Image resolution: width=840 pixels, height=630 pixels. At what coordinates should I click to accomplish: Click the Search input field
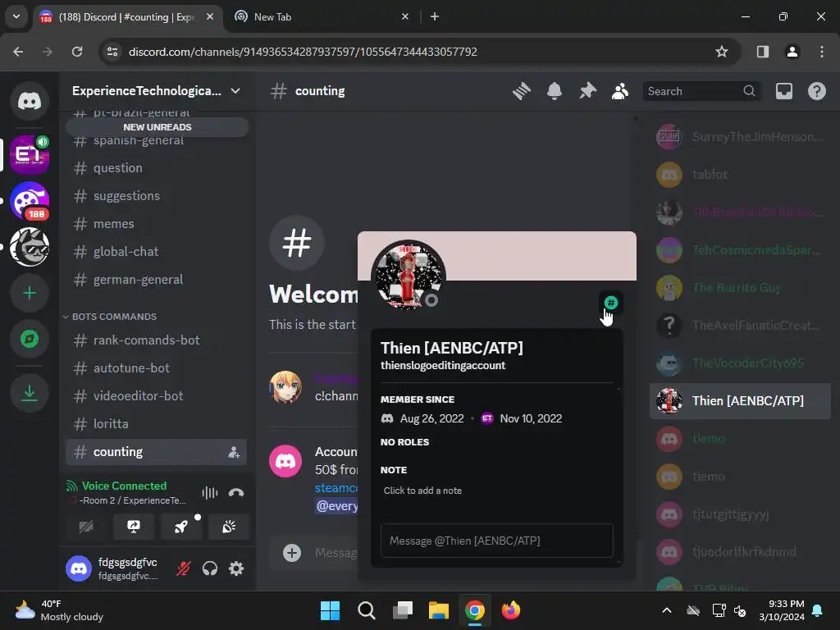[x=701, y=91]
